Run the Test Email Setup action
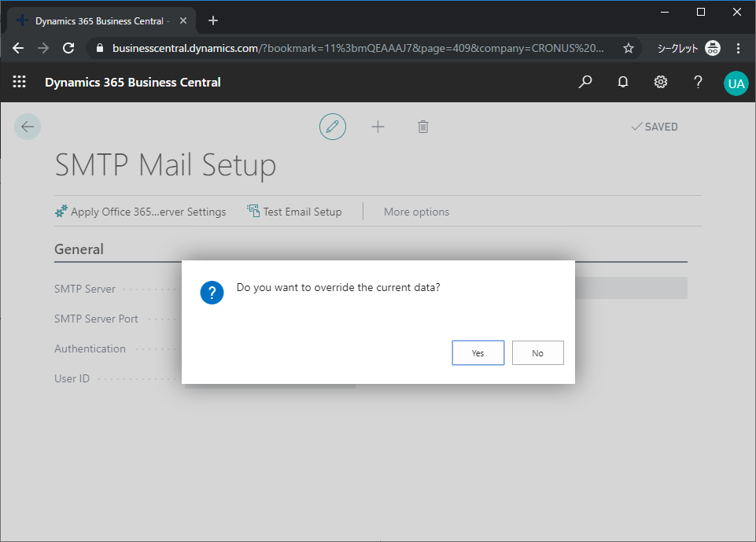 pyautogui.click(x=294, y=212)
